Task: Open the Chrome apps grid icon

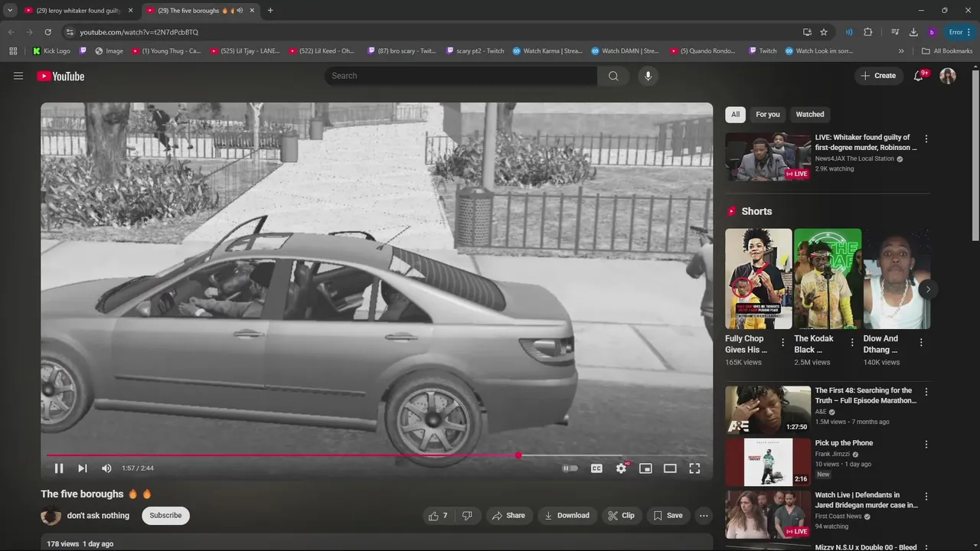Action: (x=13, y=51)
